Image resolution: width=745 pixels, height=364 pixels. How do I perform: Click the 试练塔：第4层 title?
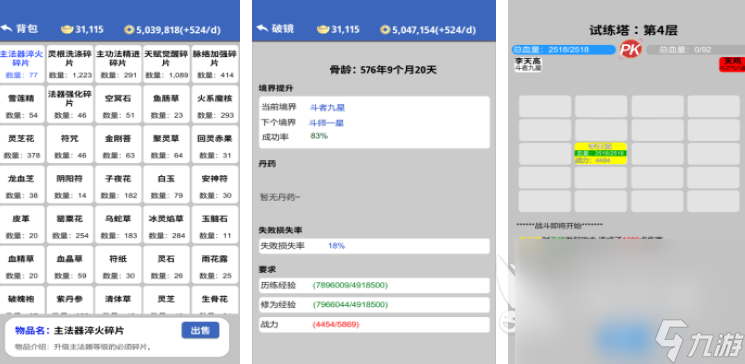coord(633,30)
